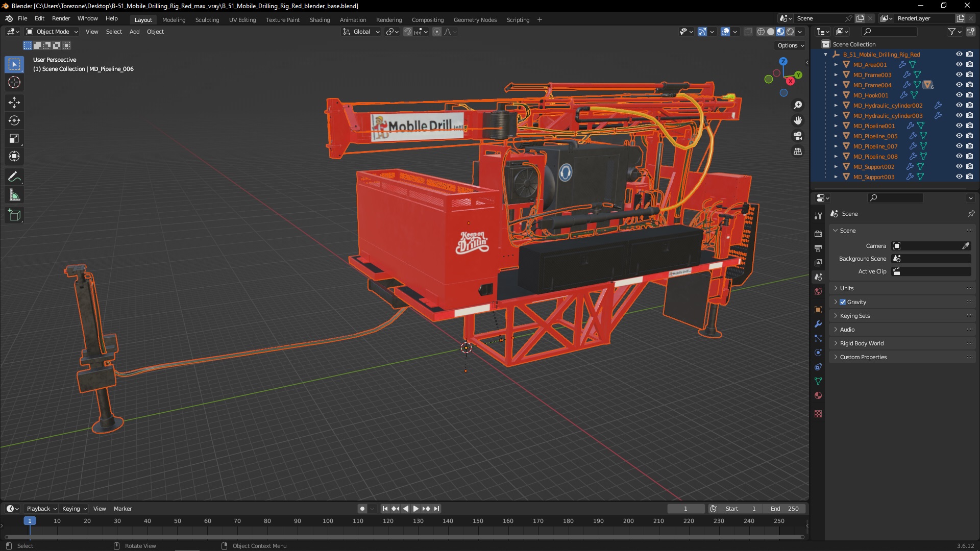Click frame 100 on timeline ruler
The image size is (980, 551).
coord(328,521)
